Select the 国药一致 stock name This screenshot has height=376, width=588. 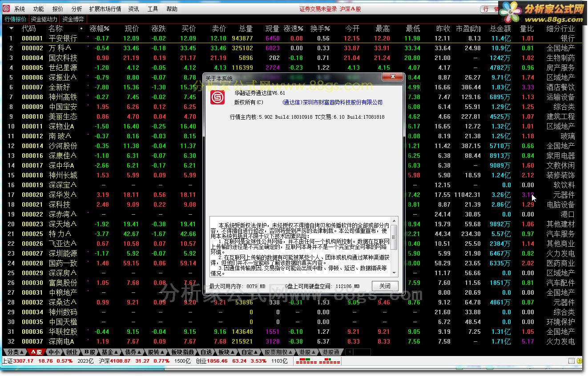(63, 264)
